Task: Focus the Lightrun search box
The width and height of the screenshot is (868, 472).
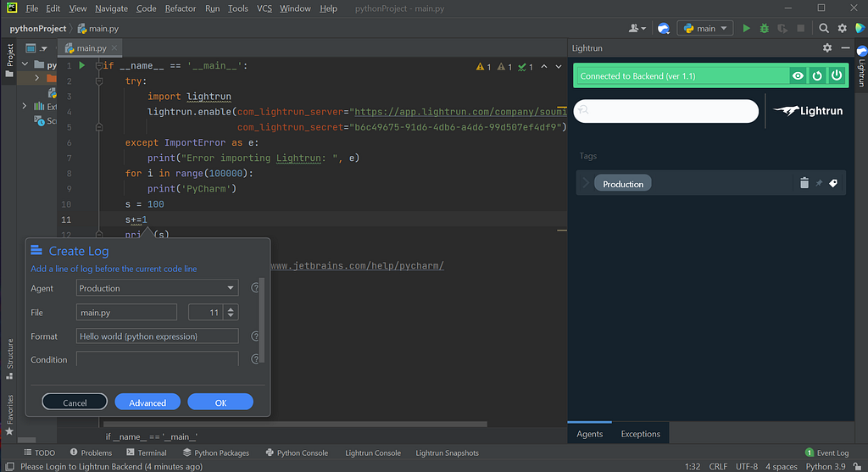Action: coord(666,111)
